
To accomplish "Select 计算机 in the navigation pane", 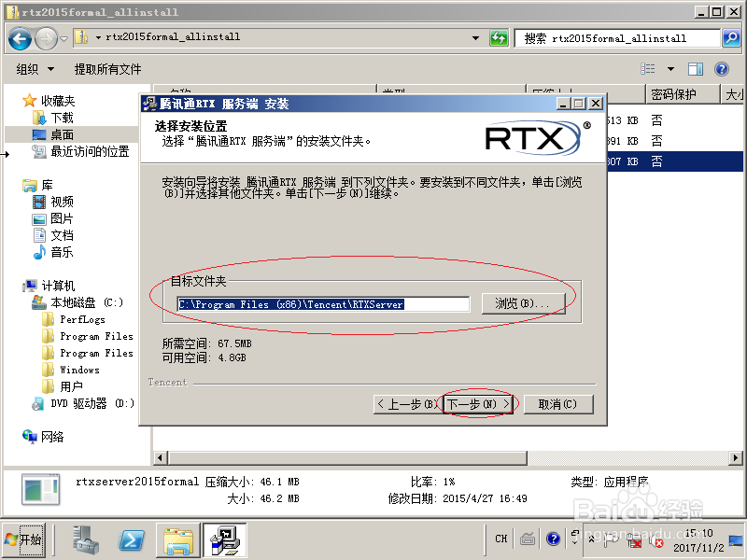I will 49,286.
